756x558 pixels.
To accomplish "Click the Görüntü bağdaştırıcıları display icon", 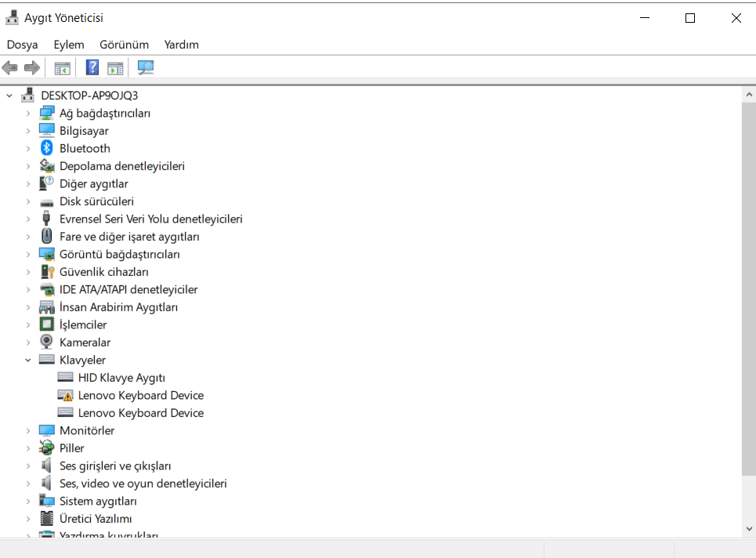I will point(47,254).
